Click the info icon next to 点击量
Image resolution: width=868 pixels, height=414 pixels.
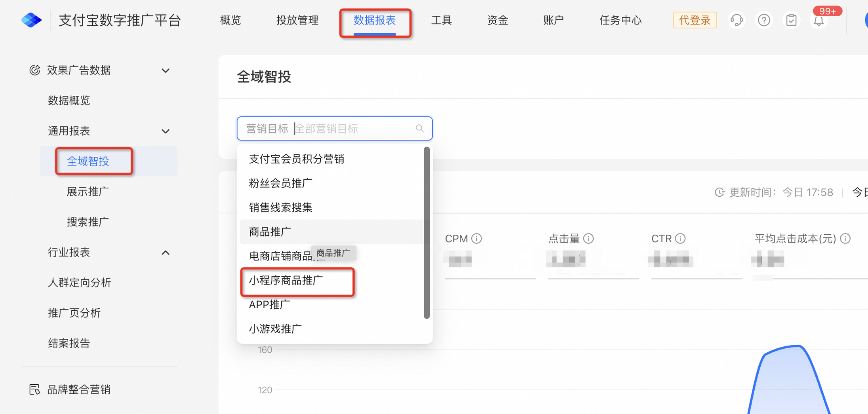coord(588,238)
